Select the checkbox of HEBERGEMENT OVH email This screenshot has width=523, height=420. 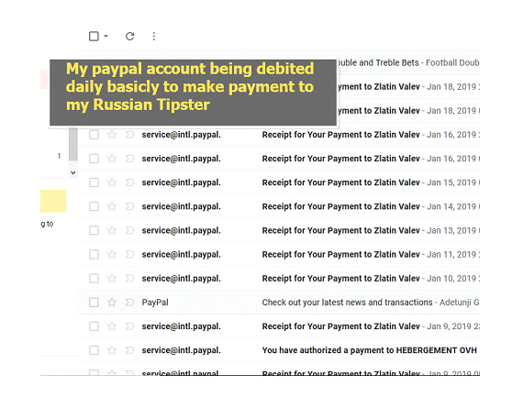(94, 350)
